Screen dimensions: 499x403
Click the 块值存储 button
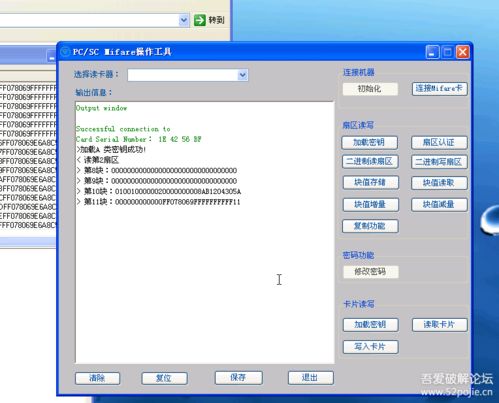370,183
